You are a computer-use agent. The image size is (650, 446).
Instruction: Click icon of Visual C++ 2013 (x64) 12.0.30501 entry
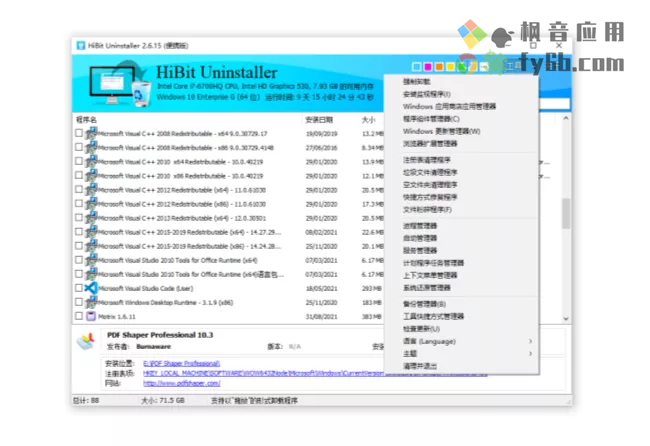click(91, 218)
